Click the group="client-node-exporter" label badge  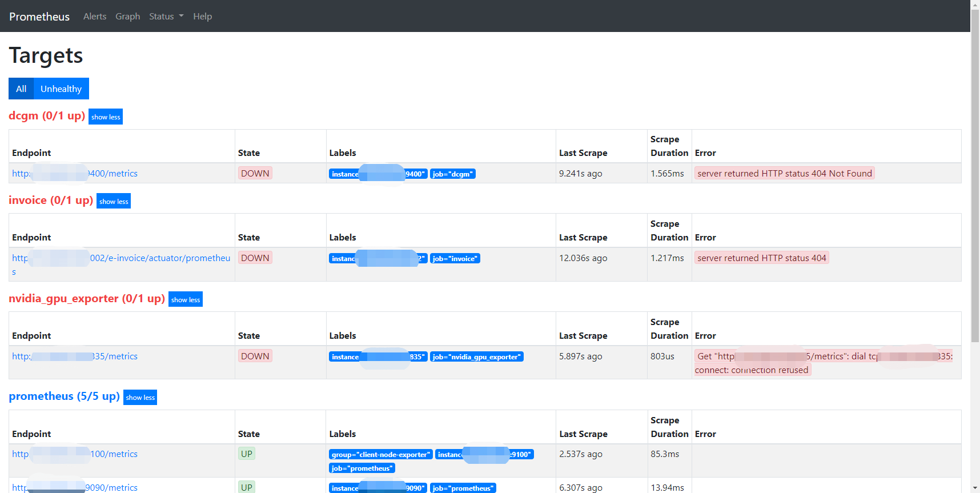coord(381,454)
